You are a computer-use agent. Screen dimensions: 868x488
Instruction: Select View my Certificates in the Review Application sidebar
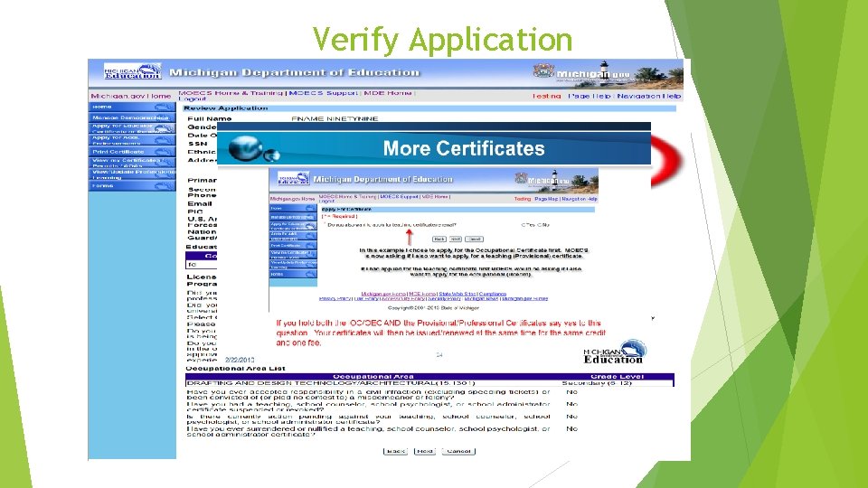coord(132,163)
